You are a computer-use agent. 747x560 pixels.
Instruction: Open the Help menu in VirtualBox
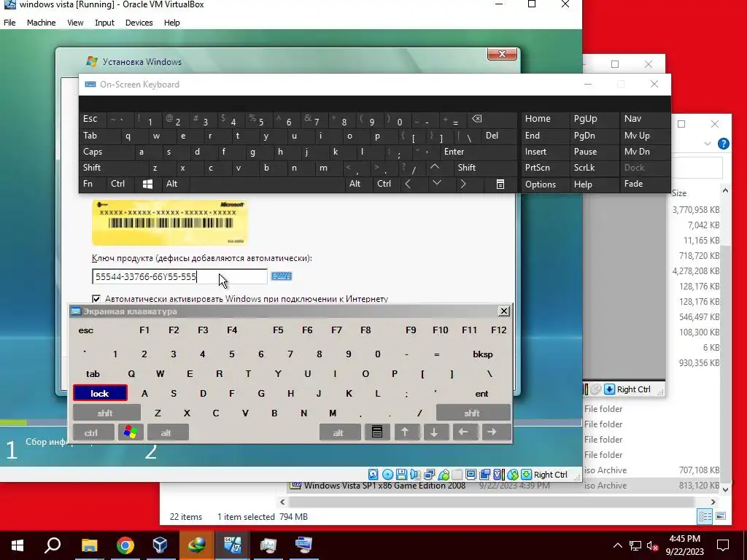pos(172,23)
